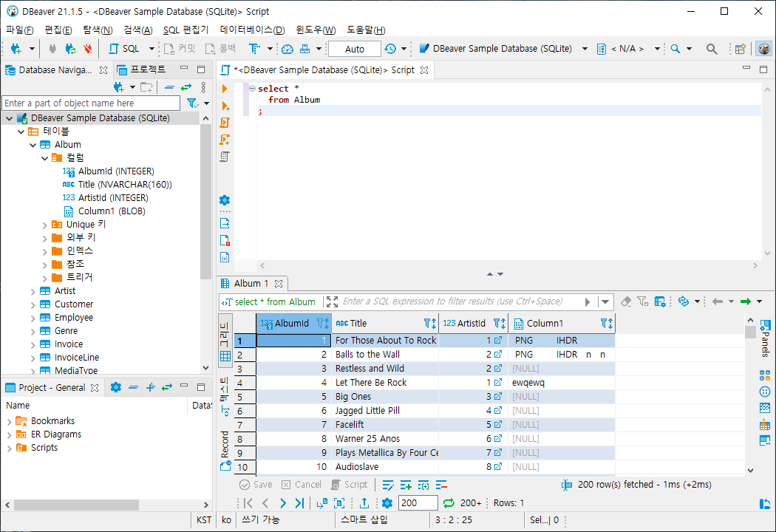776x532 pixels.
Task: Click the New Connection plug icon in main toolbar
Action: click(x=16, y=49)
